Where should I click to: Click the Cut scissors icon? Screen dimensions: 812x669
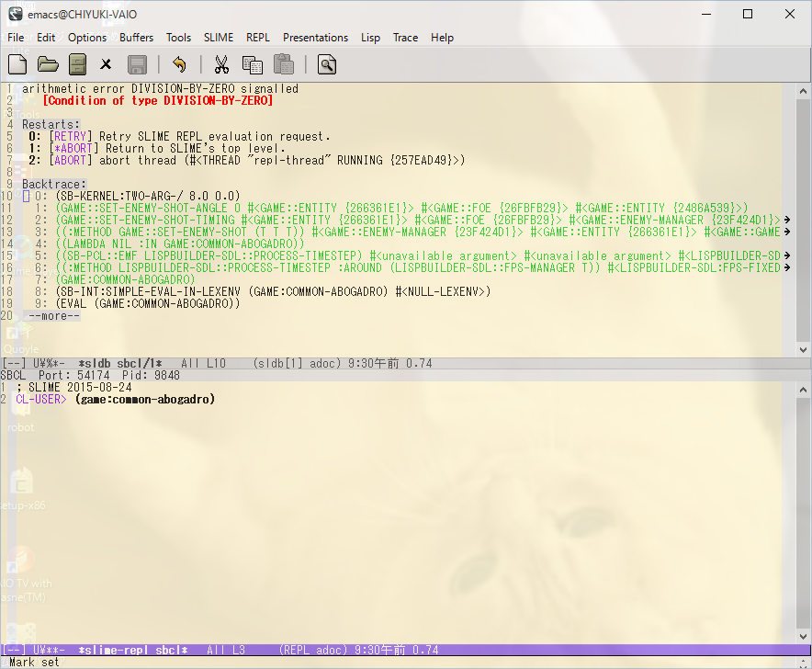pyautogui.click(x=221, y=64)
